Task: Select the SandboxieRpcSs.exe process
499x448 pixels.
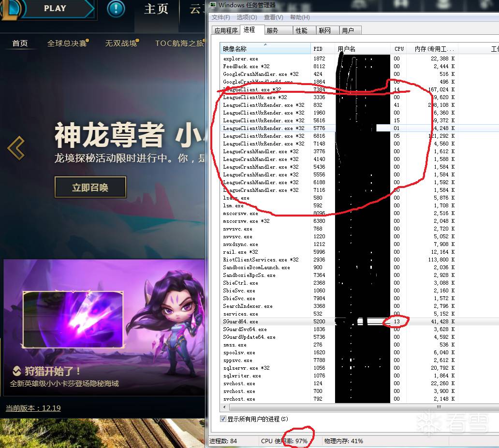Action: (360, 275)
